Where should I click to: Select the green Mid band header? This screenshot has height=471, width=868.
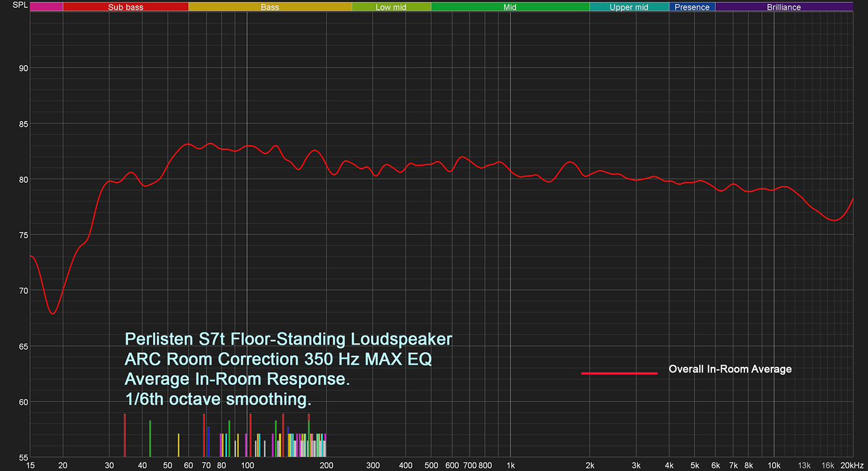click(510, 7)
